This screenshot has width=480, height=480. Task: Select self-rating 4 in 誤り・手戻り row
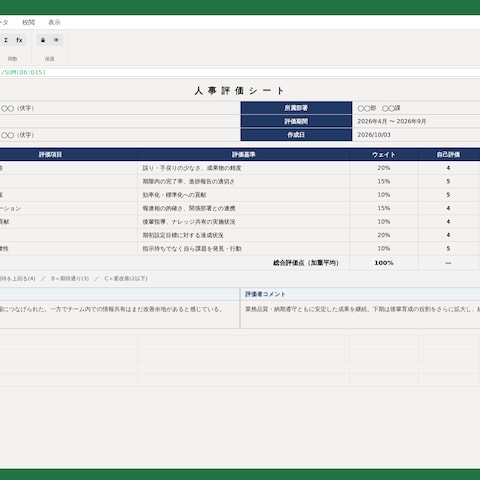(448, 168)
